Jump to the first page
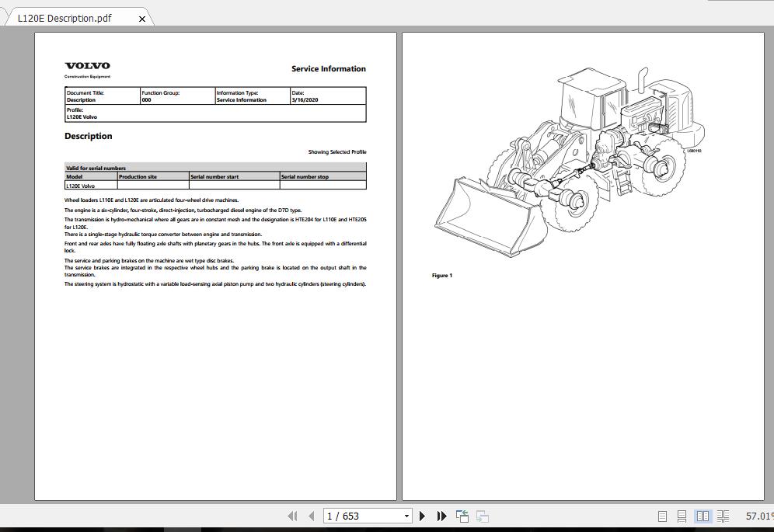774x532 pixels. click(293, 516)
